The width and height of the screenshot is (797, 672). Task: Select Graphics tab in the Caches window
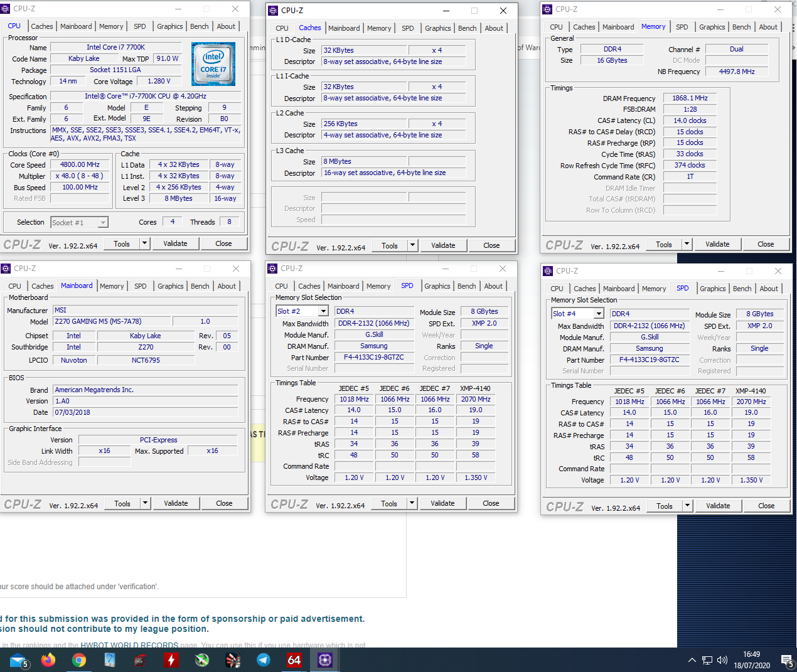(438, 28)
